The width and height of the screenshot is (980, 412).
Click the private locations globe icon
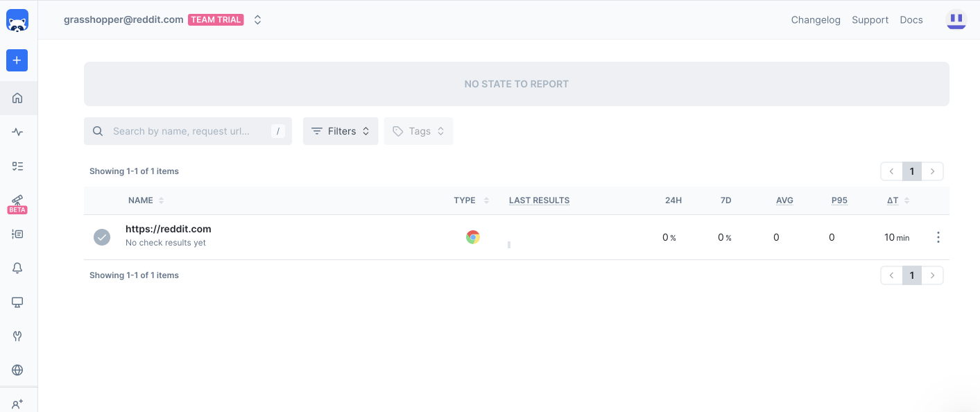coord(17,370)
